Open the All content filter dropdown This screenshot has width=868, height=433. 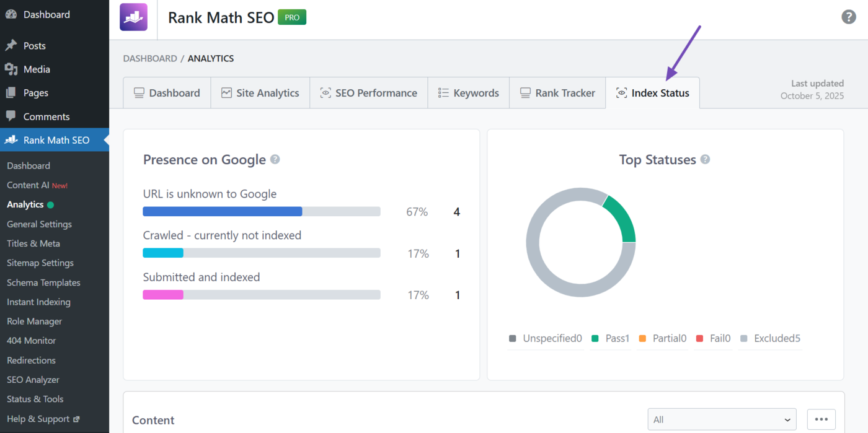(722, 419)
